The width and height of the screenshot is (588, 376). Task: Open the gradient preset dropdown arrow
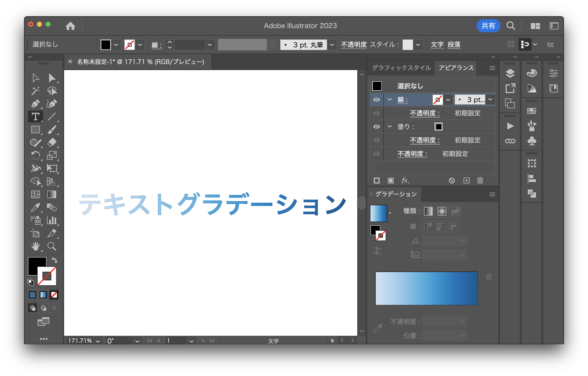[x=390, y=213]
